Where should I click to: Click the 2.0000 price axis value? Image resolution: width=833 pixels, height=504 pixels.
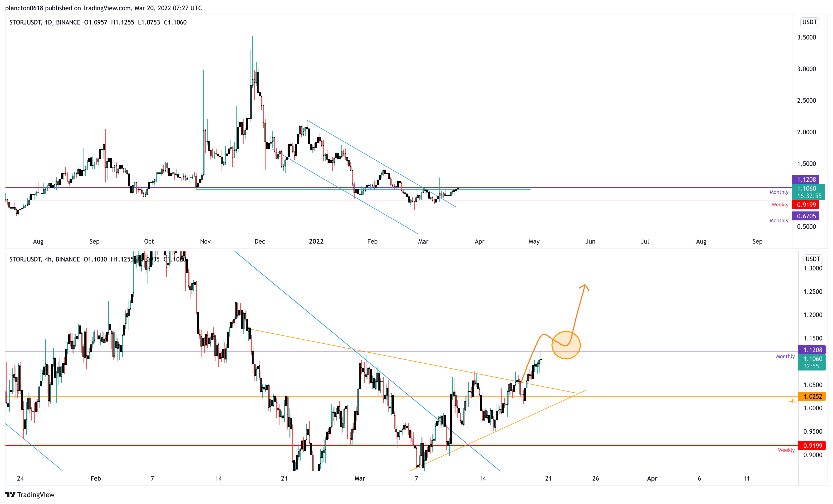(x=806, y=132)
